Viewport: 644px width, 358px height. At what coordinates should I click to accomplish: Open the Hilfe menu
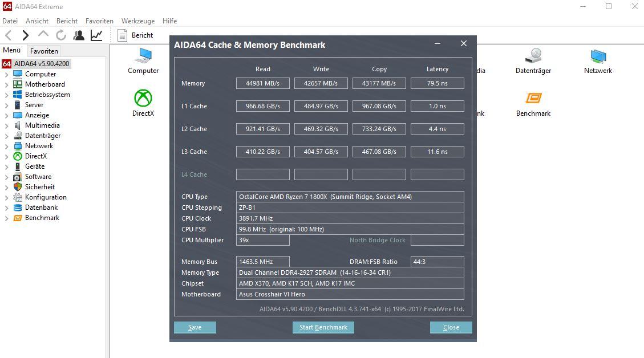click(x=169, y=21)
